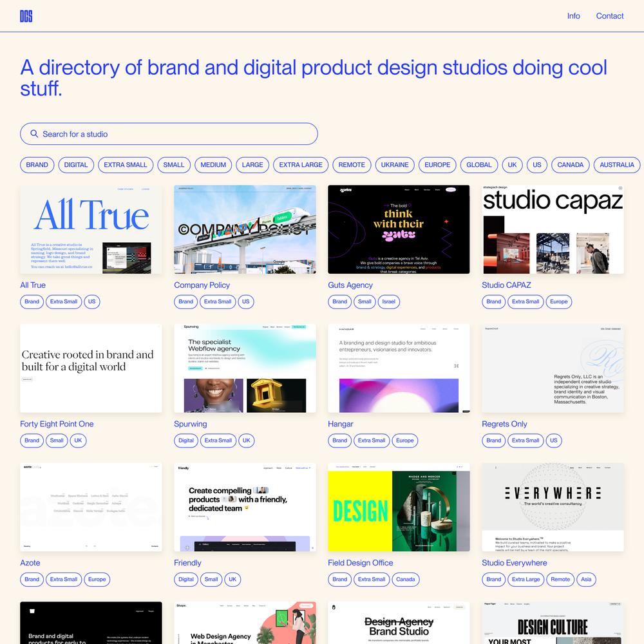Open the Studio Everywhere thumbnail

click(553, 507)
